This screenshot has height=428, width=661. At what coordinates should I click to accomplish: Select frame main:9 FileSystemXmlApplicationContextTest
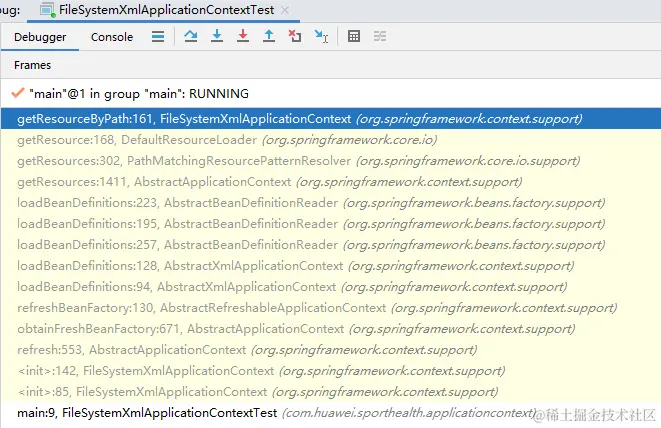point(331,413)
